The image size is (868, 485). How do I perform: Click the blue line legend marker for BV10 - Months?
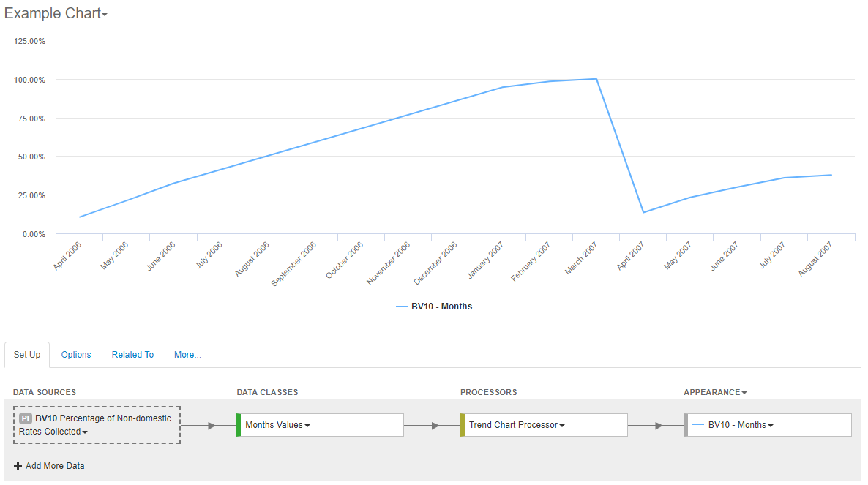[x=403, y=306]
